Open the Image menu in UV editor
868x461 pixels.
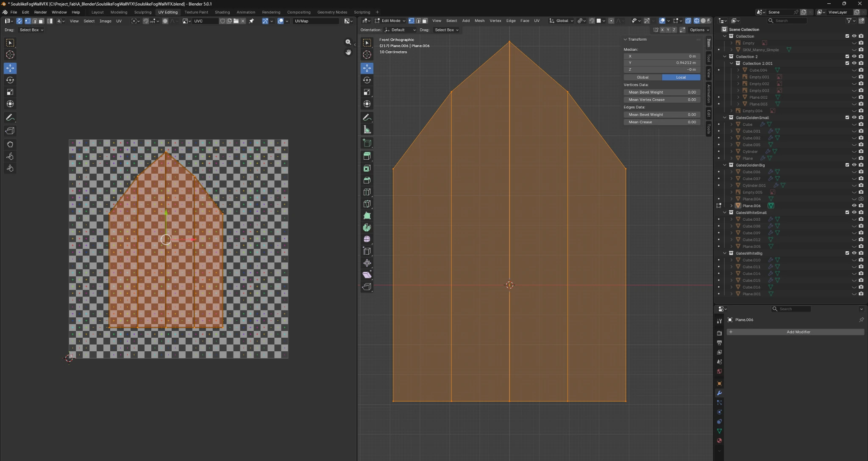pos(105,21)
